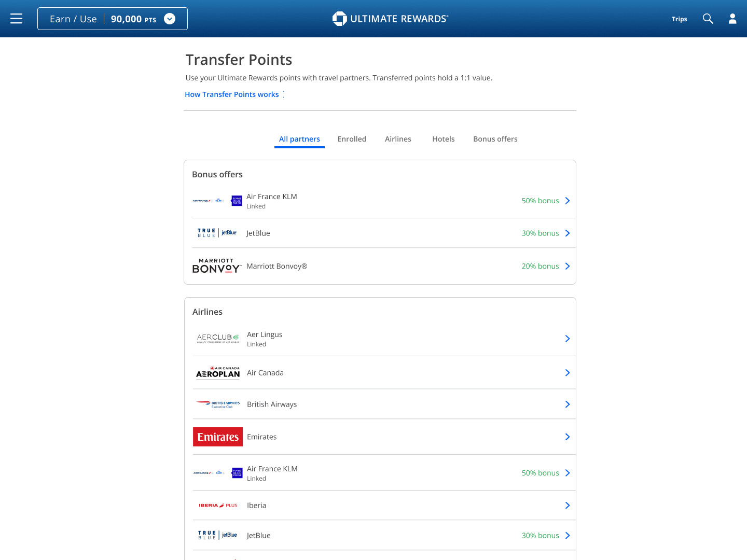Click 30% bonus label in Airlines section
This screenshot has height=560, width=747.
click(x=540, y=536)
